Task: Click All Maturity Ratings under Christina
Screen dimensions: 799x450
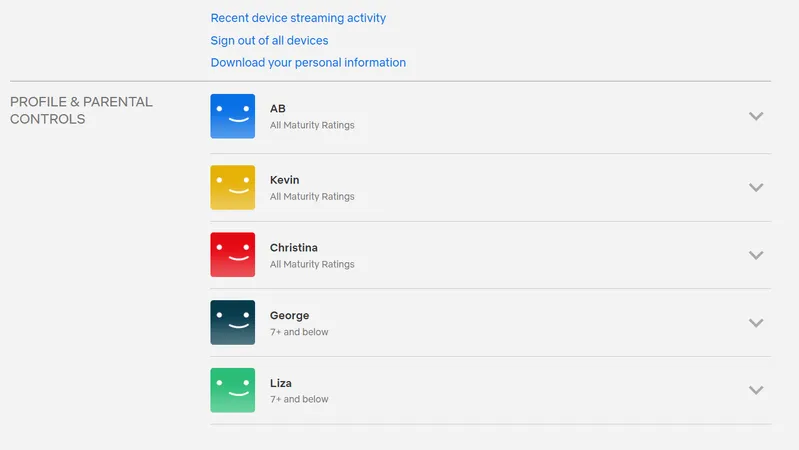Action: 312,264
